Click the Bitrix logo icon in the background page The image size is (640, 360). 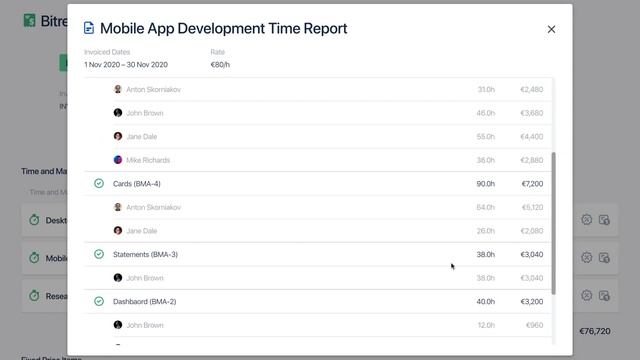(29, 20)
